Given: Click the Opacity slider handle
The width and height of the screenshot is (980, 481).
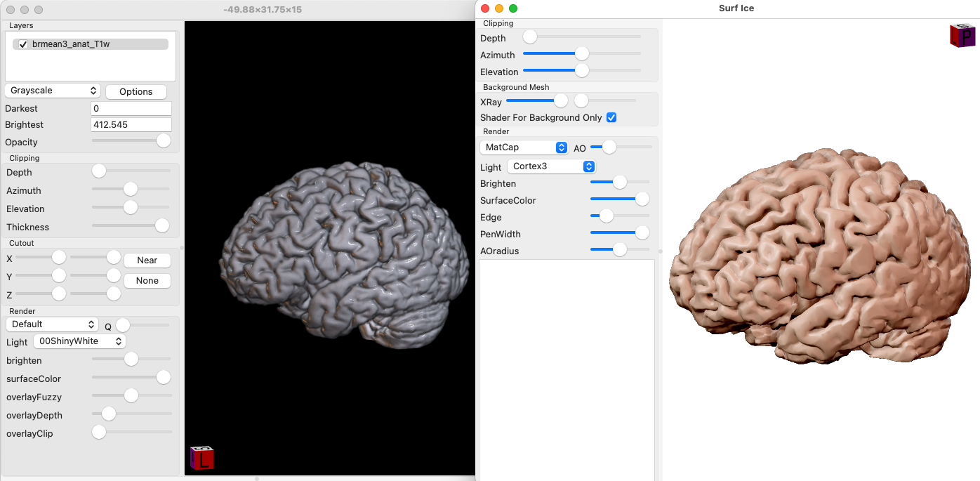Looking at the screenshot, I should click(x=164, y=141).
